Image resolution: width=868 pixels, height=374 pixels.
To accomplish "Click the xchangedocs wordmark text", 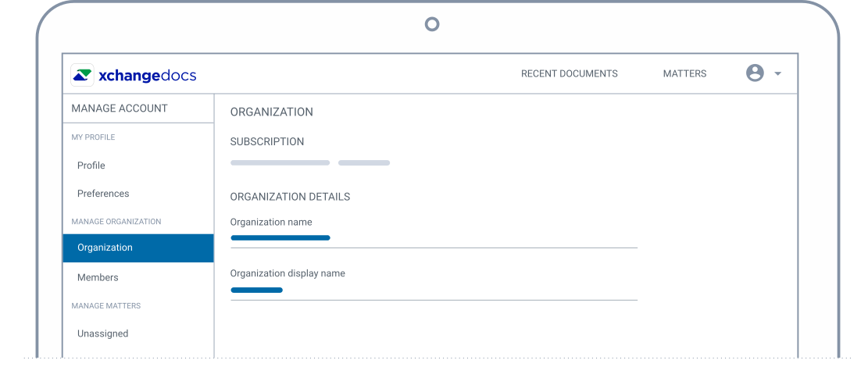I will tap(147, 75).
